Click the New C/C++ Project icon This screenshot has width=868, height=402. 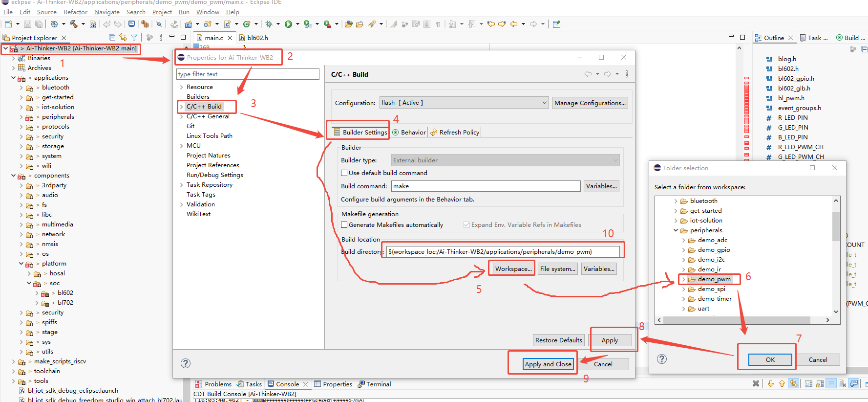pos(188,24)
